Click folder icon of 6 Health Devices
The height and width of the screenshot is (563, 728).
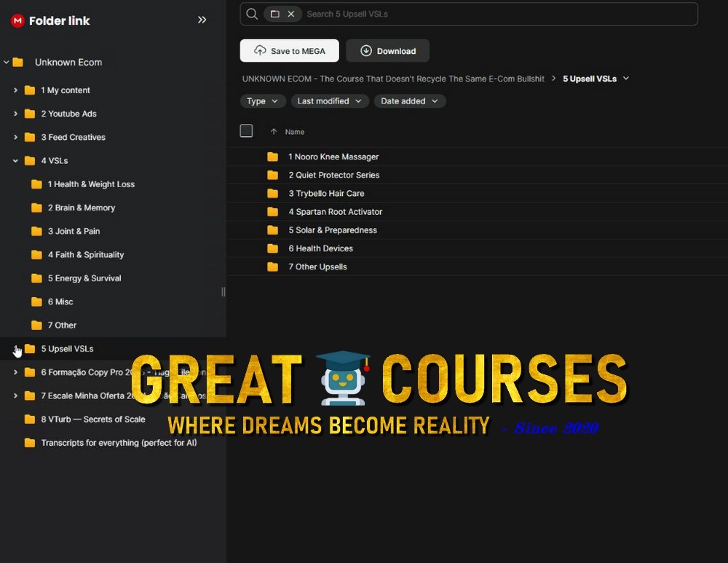(272, 248)
